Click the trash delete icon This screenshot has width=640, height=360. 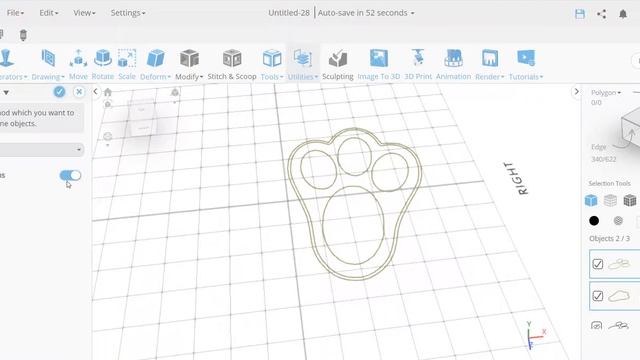pyautogui.click(x=23, y=35)
